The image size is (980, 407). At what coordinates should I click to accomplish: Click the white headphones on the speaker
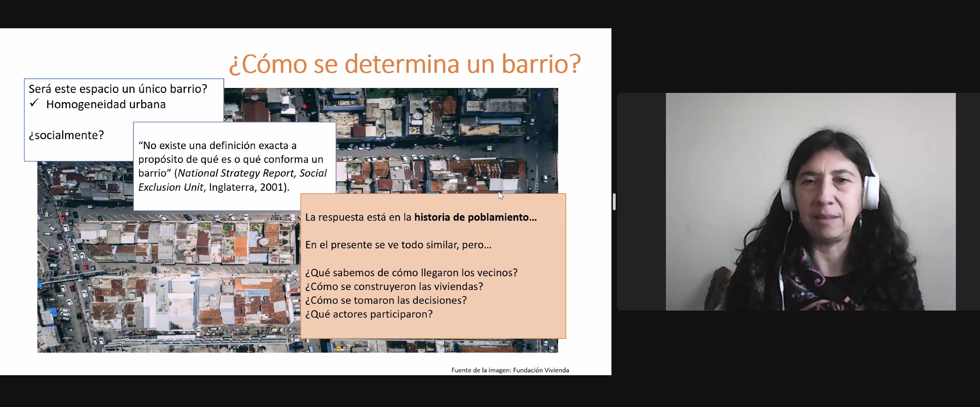[x=872, y=191]
